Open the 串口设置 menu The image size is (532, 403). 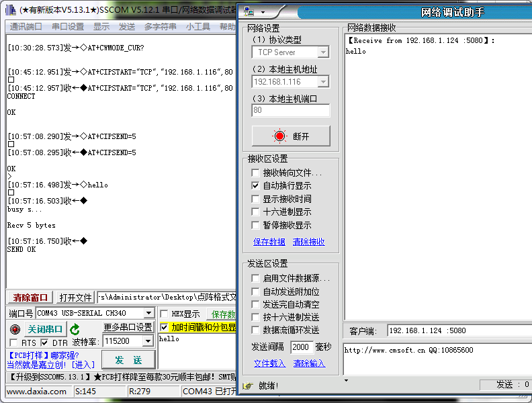coord(68,26)
